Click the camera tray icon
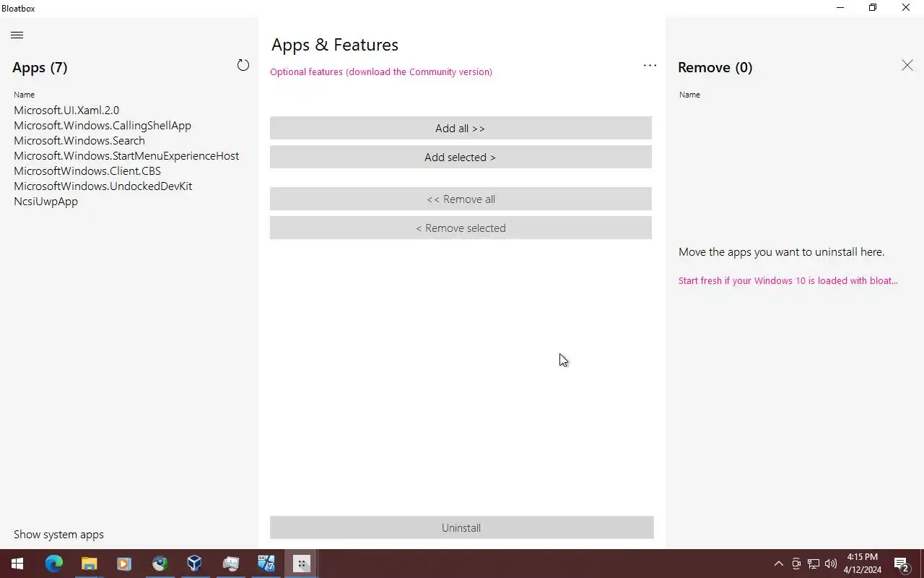Image resolution: width=924 pixels, height=578 pixels. click(796, 564)
